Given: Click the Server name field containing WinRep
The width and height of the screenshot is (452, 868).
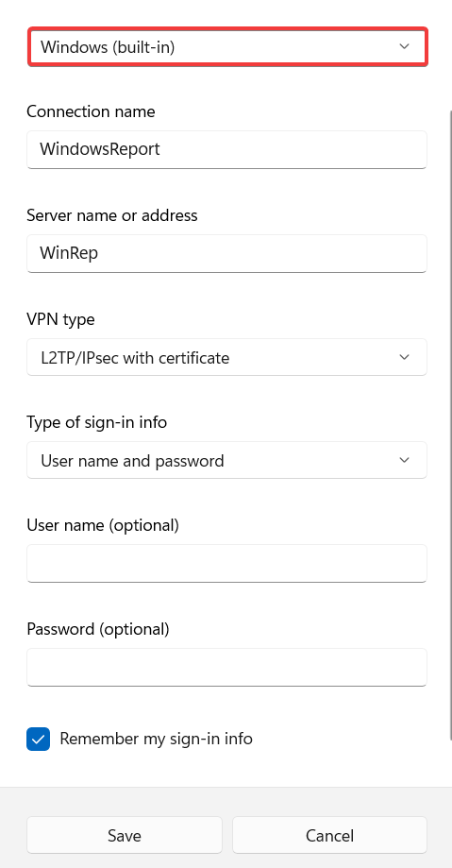Looking at the screenshot, I should click(226, 253).
